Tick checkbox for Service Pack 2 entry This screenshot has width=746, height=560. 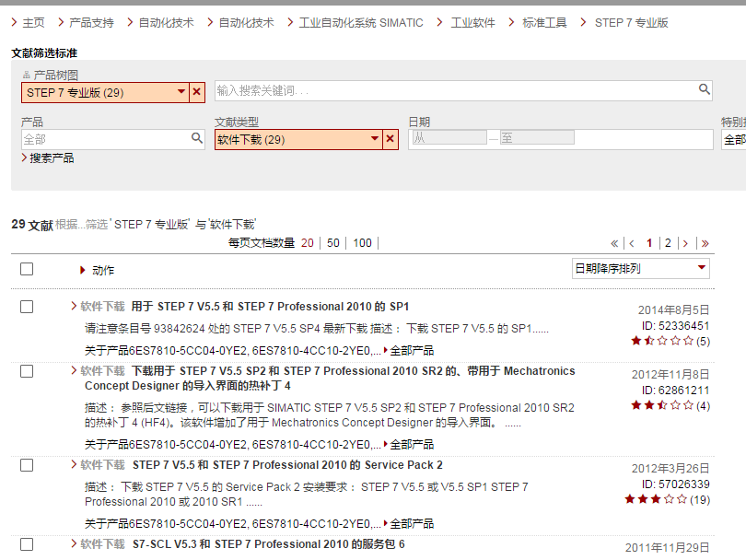tap(27, 465)
